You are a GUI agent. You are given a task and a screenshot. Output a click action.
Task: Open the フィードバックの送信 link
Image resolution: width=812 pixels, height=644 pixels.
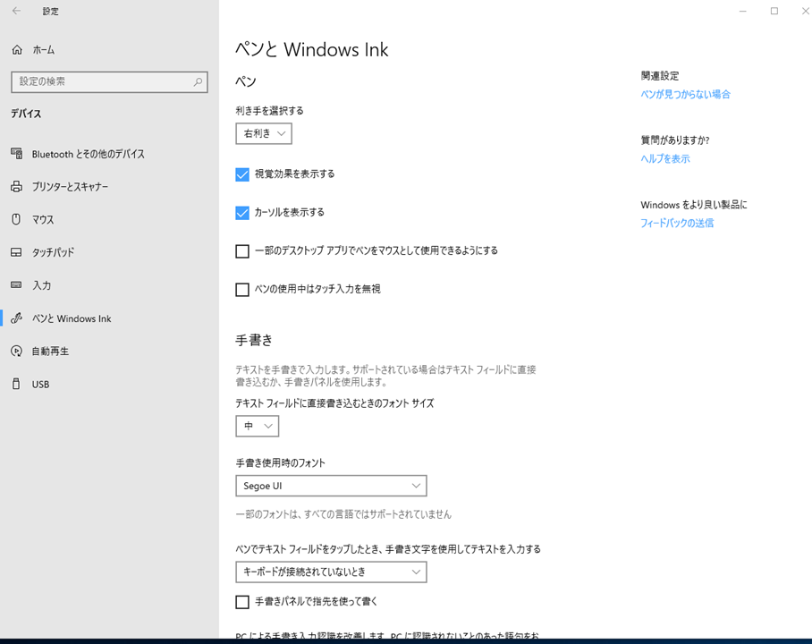point(677,224)
